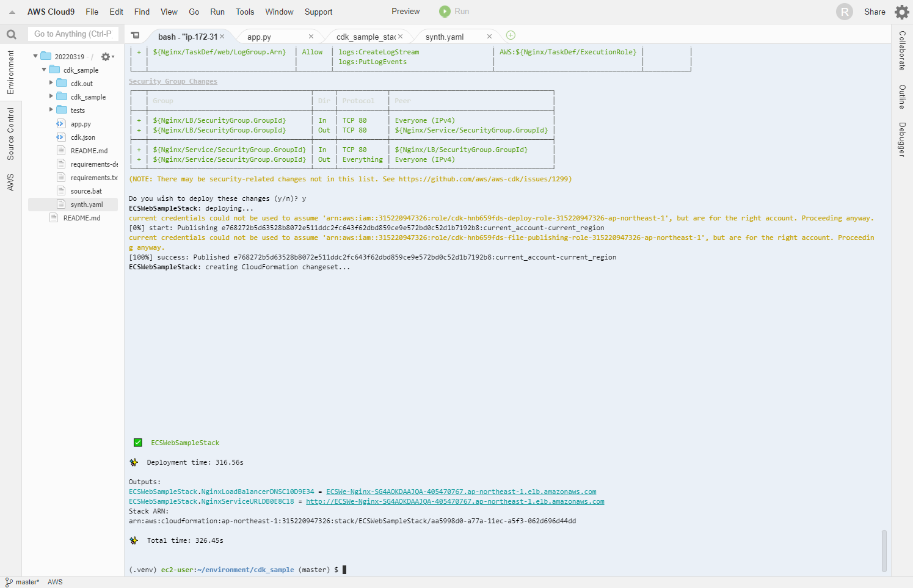Open the AWS side panel
Screen dimensions: 913x588
(x=10, y=182)
